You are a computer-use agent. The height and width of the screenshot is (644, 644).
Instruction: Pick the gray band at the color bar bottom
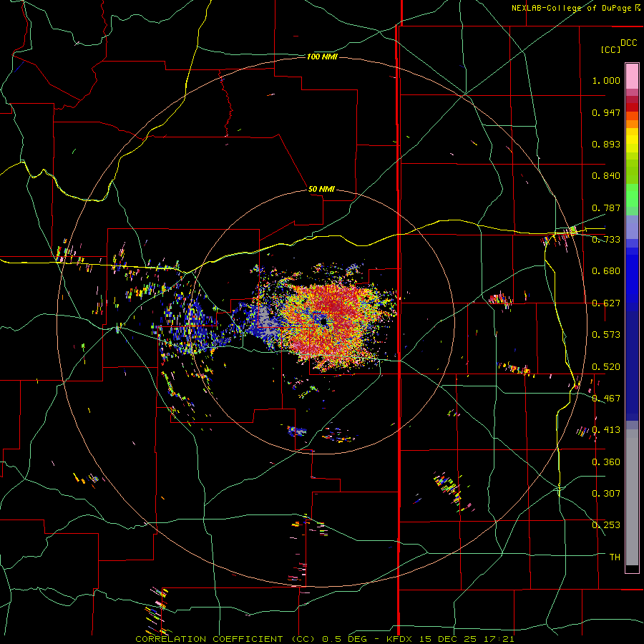[632, 497]
